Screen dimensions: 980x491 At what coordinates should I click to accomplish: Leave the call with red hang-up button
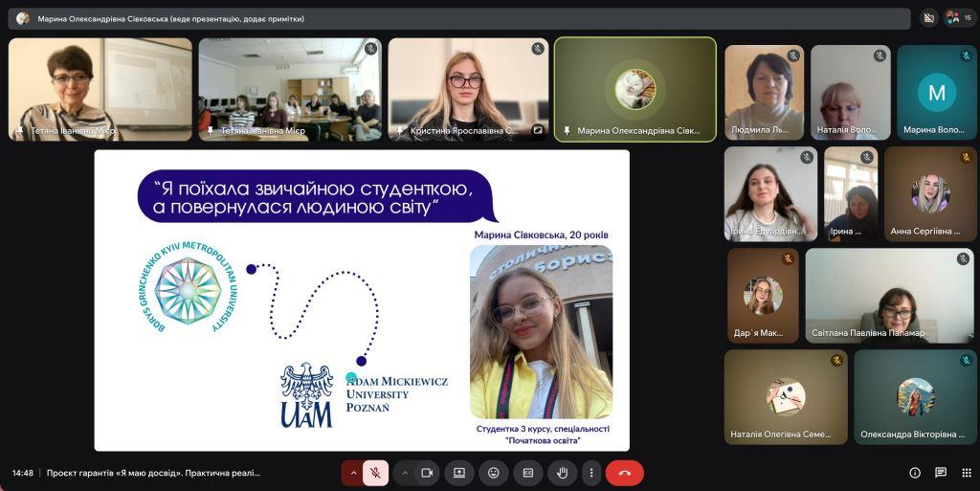(x=625, y=473)
